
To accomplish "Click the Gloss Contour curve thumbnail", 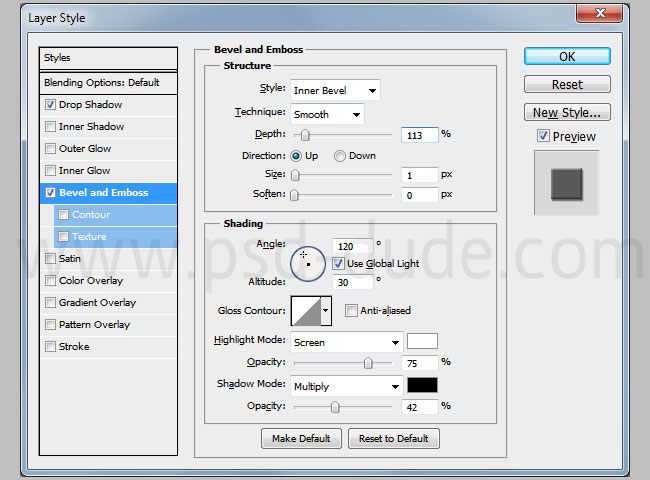I will point(306,311).
